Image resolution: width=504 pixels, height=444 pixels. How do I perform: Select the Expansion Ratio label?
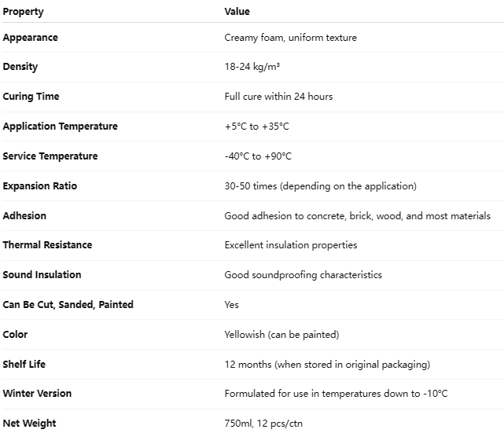coord(40,186)
